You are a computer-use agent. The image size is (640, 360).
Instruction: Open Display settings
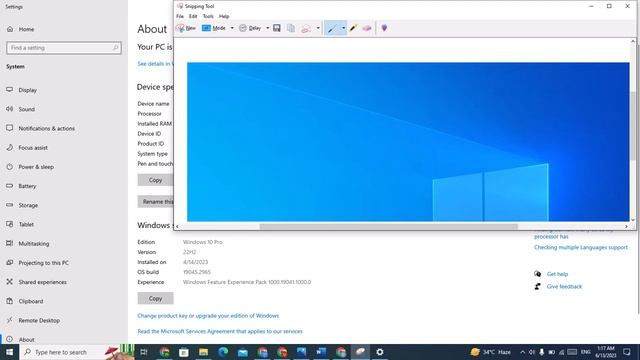tap(27, 90)
